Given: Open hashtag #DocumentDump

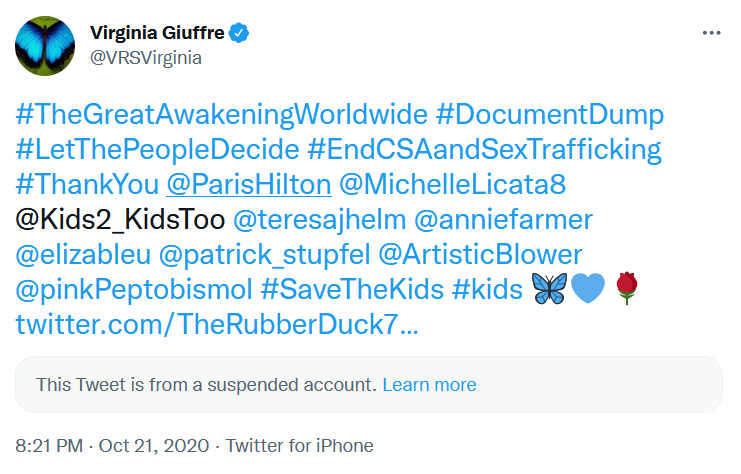Looking at the screenshot, I should tap(550, 115).
